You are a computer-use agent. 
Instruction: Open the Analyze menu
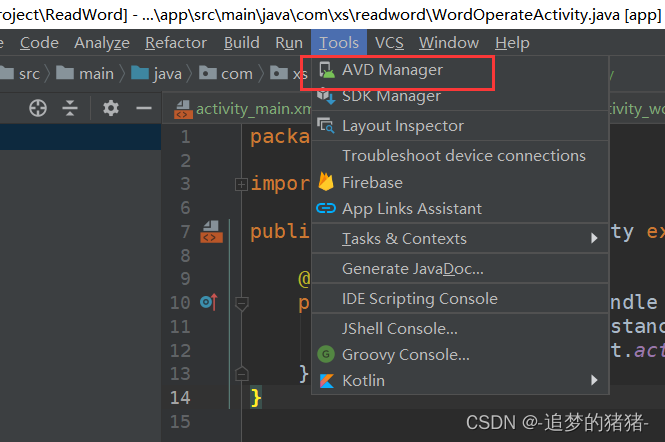[x=102, y=43]
